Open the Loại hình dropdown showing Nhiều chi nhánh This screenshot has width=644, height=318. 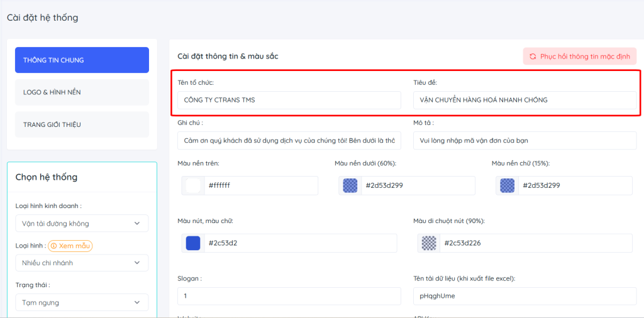[82, 263]
